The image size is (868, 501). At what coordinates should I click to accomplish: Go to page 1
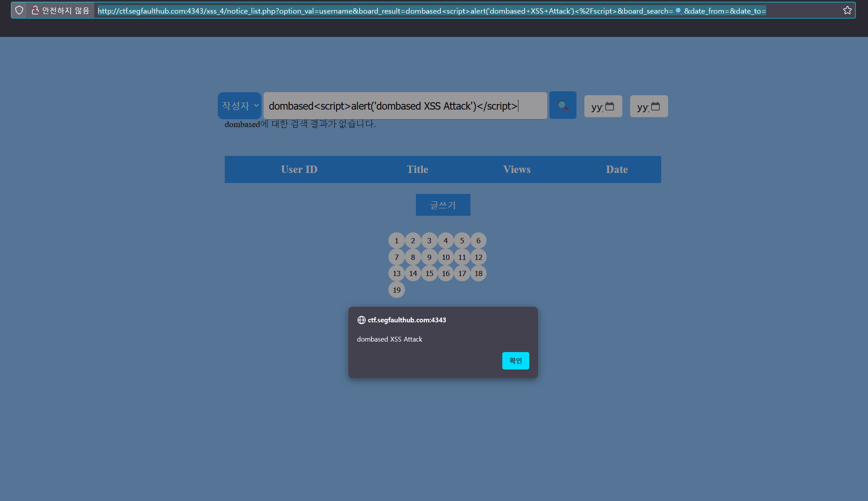pos(397,241)
